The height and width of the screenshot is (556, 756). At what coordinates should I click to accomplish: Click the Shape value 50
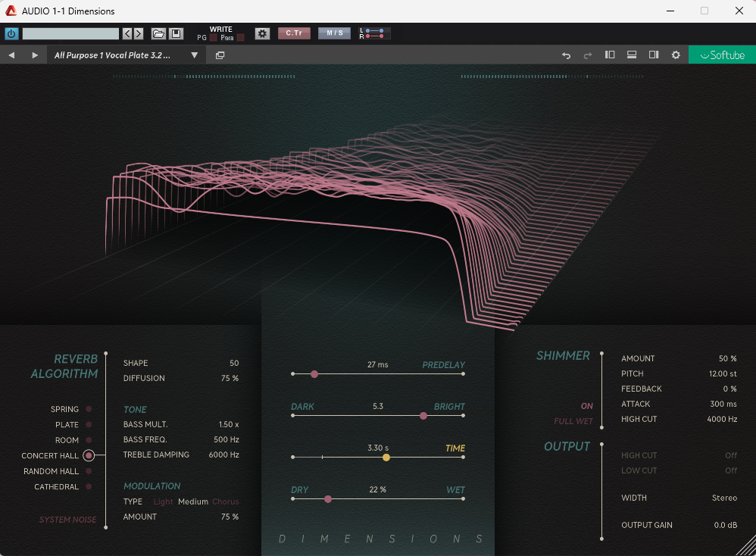click(234, 363)
